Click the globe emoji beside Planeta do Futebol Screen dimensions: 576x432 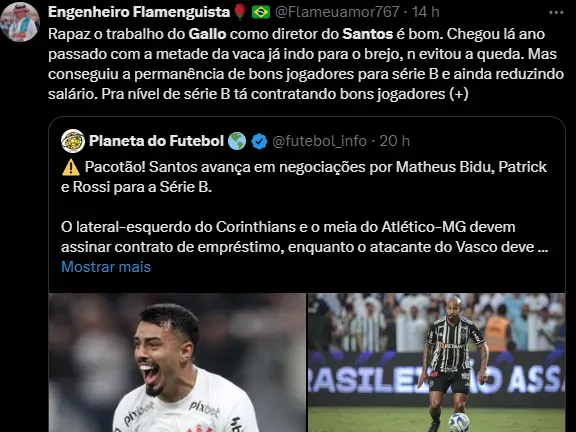tap(237, 141)
